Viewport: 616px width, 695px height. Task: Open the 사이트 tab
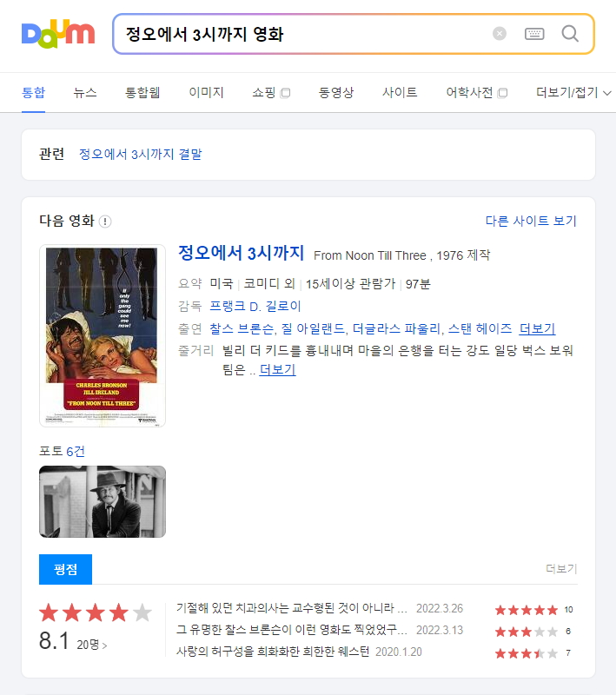(400, 92)
